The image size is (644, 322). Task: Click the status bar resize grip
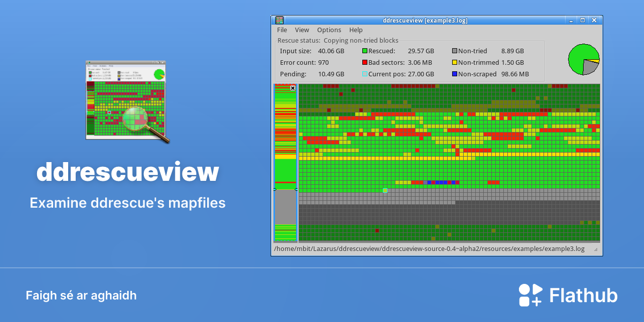pyautogui.click(x=596, y=250)
